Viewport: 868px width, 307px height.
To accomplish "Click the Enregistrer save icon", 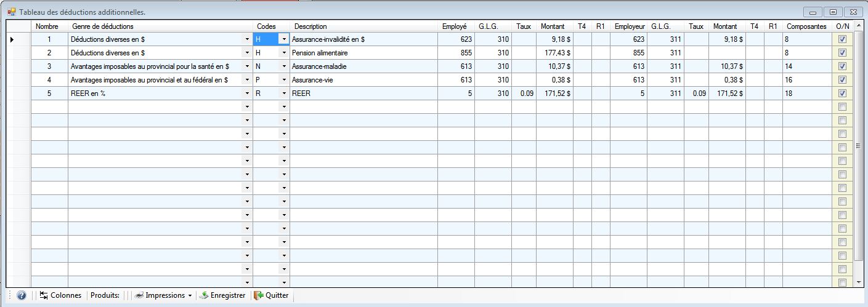I will click(204, 295).
